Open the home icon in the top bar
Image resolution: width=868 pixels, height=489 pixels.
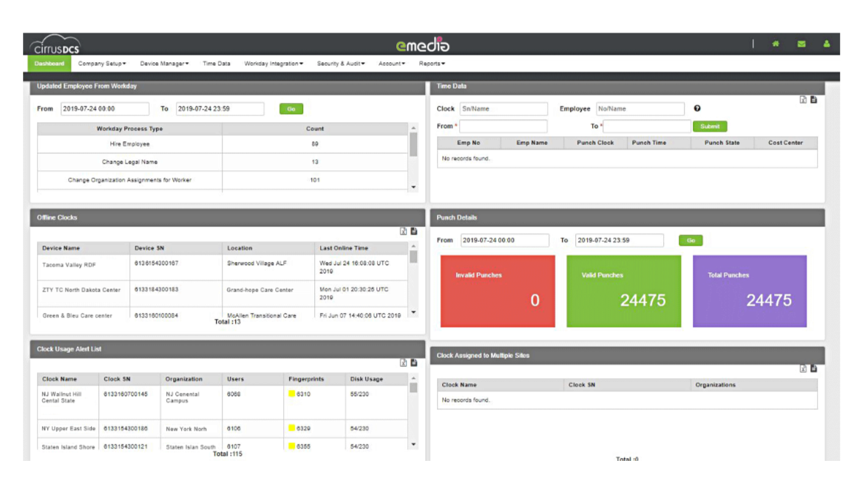pyautogui.click(x=775, y=44)
